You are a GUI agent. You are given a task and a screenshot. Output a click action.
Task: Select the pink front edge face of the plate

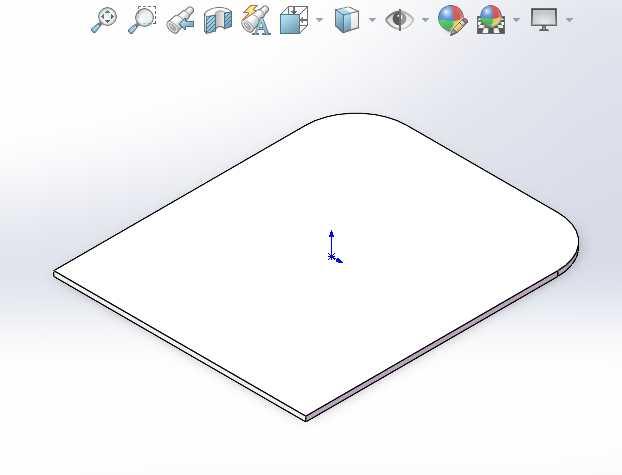(x=432, y=346)
